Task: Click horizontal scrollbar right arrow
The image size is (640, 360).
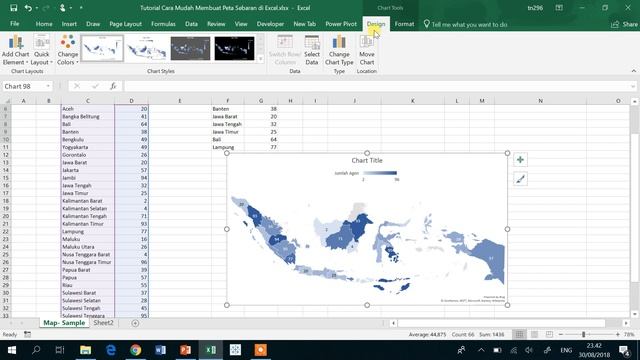Action: coord(626,323)
